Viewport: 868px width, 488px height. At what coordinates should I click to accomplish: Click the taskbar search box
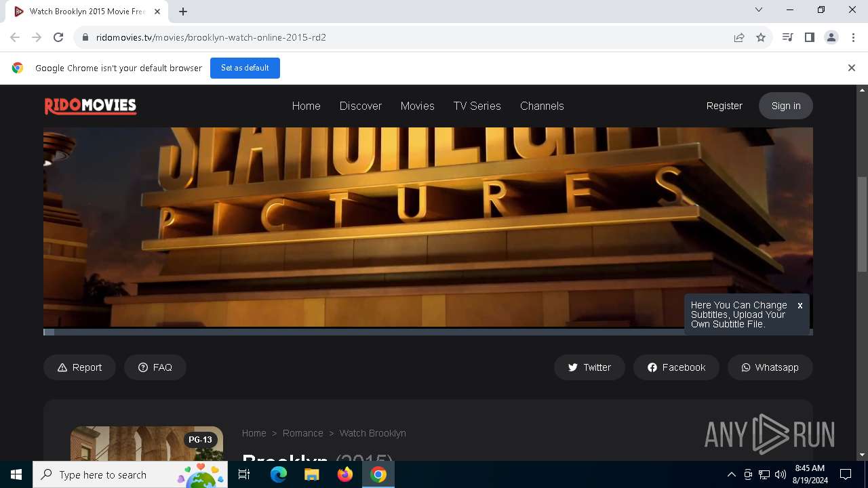(x=130, y=474)
